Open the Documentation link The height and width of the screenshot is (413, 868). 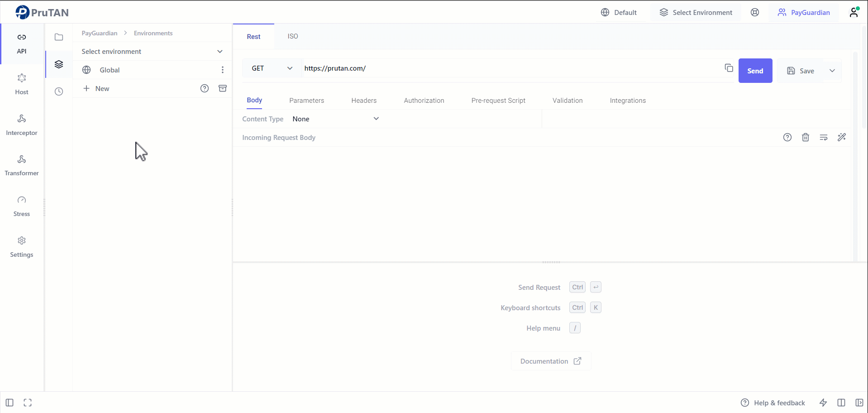point(551,361)
